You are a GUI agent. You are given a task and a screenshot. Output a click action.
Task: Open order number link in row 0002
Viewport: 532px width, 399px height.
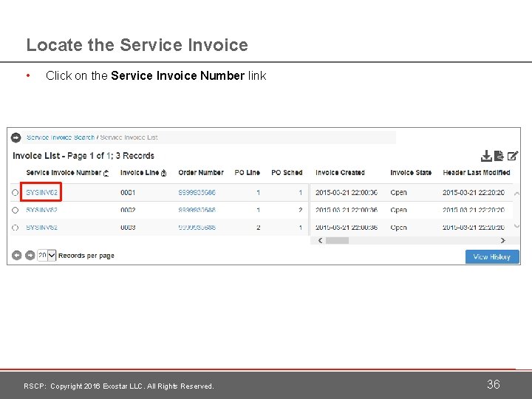[x=197, y=210]
